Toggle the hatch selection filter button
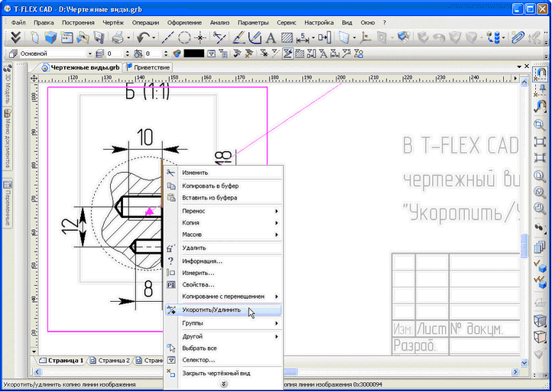This screenshot has height=392, width=552. (x=300, y=53)
